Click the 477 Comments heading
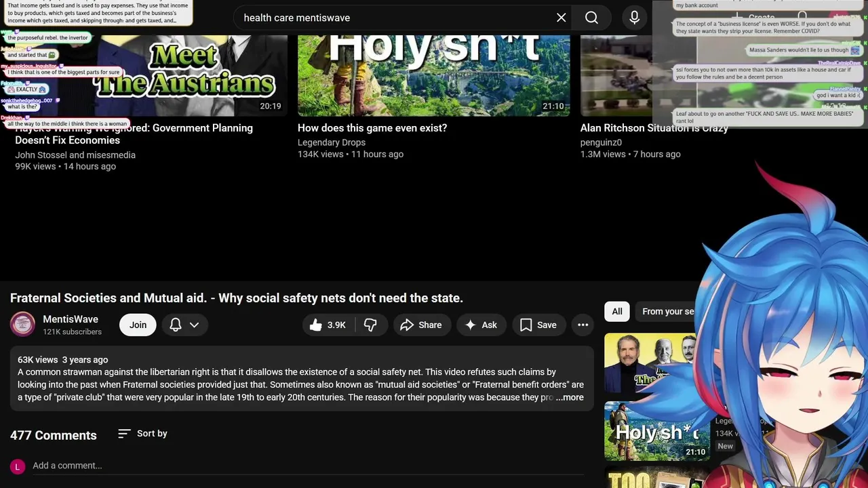 tap(54, 435)
